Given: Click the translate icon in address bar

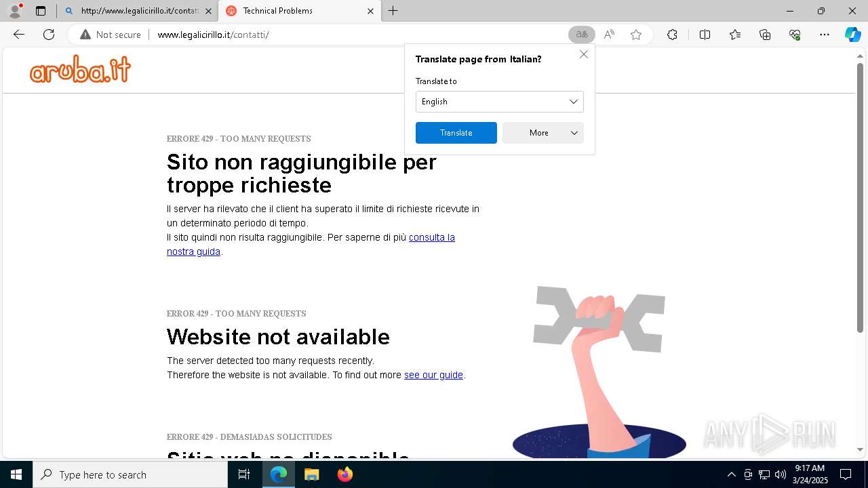Looking at the screenshot, I should (x=581, y=35).
